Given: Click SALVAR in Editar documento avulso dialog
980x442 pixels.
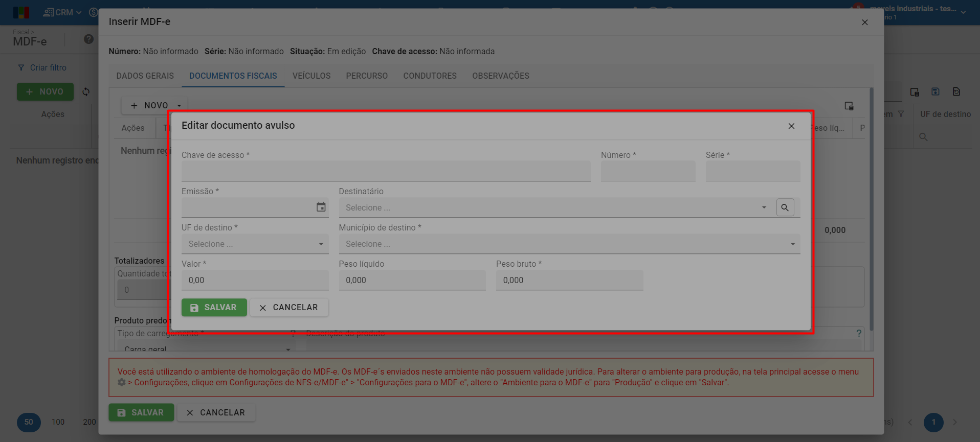Looking at the screenshot, I should tap(214, 308).
